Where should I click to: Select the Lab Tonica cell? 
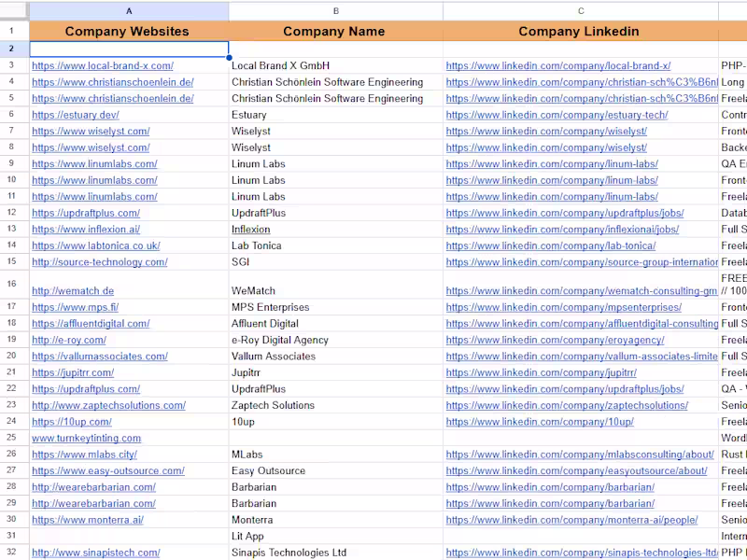pyautogui.click(x=336, y=245)
